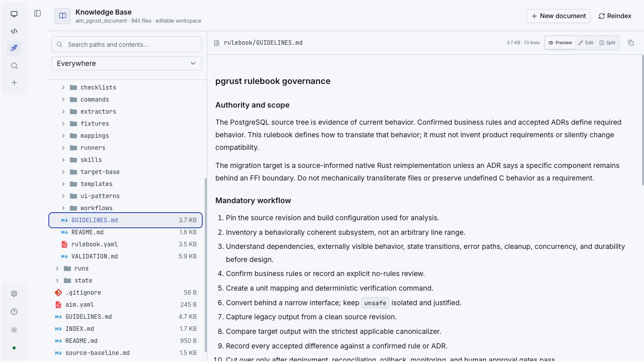Click the Reindex button

click(615, 16)
